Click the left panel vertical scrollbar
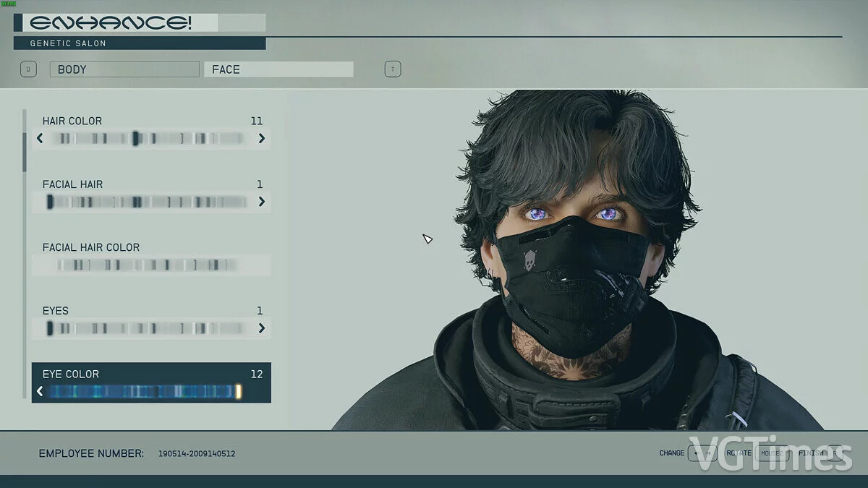Viewport: 868px width, 488px height. (25, 152)
